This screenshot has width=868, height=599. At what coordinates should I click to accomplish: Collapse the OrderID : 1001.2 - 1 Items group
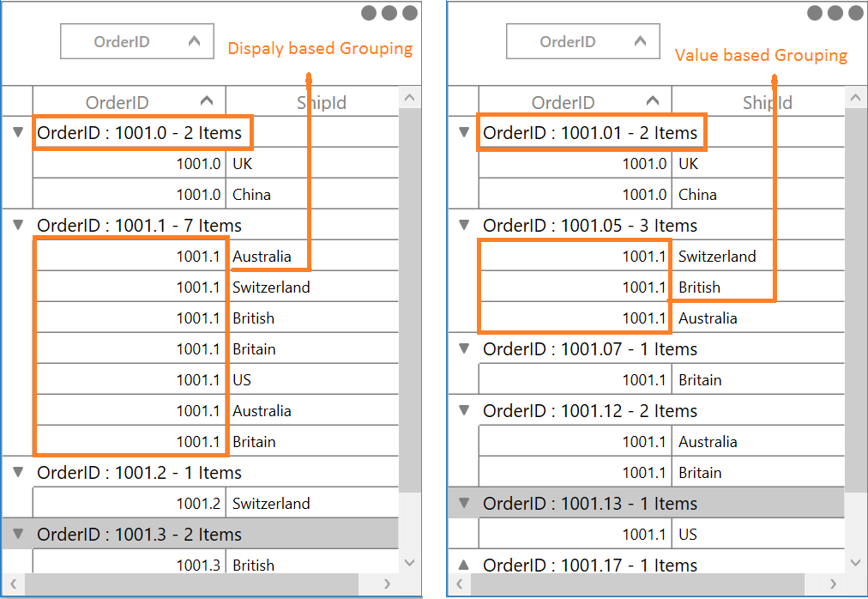point(17,473)
